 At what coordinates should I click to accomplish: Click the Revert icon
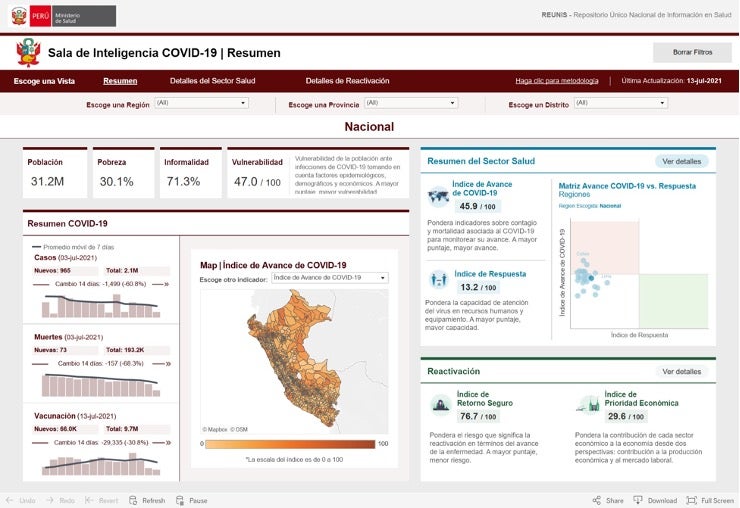(x=89, y=500)
